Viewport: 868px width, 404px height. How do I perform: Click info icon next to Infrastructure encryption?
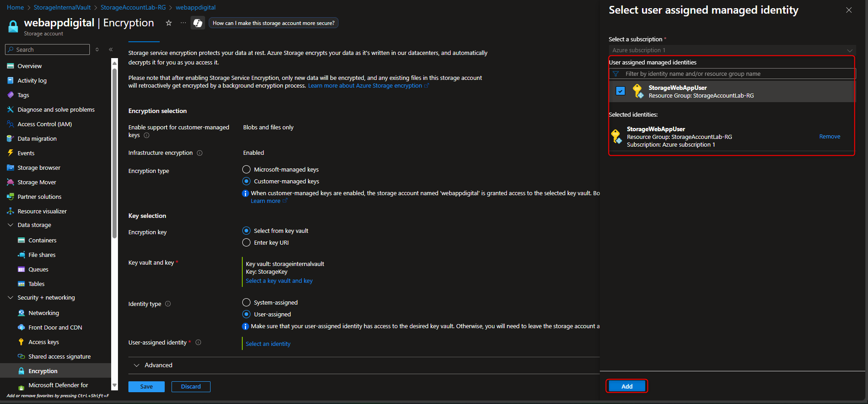click(x=200, y=153)
